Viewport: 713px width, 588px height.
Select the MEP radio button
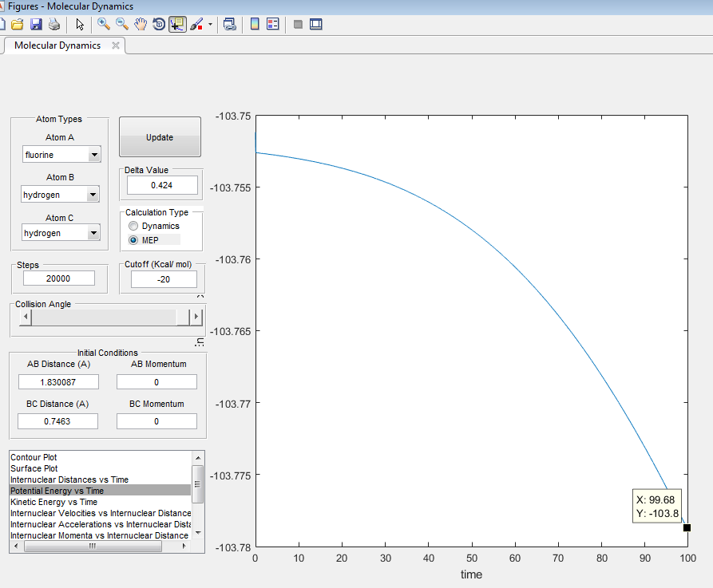pos(133,240)
